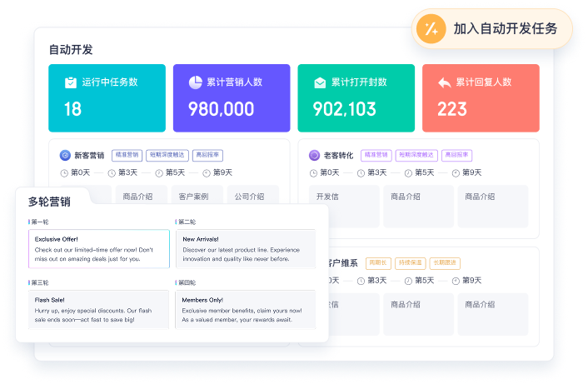Open the 累计回复人数 card showing 223
Viewport: 588px width, 384px height.
click(481, 98)
